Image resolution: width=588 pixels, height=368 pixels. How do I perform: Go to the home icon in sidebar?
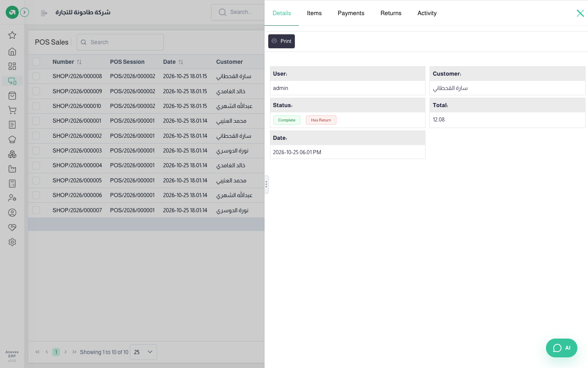[x=12, y=52]
